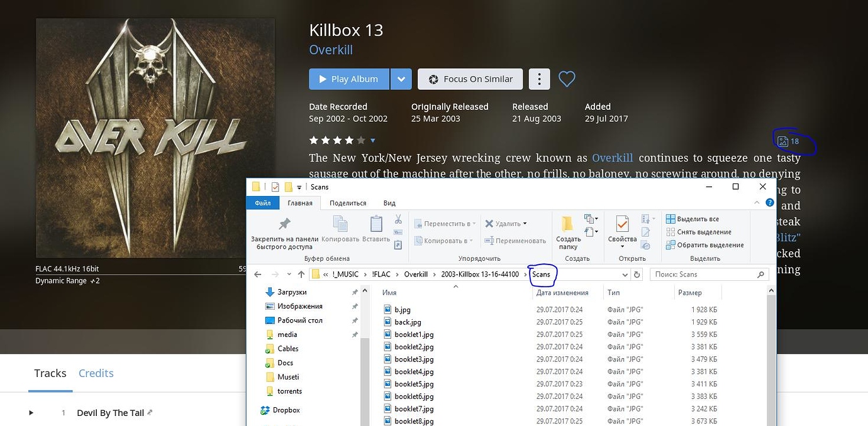Screen dimensions: 868x426
Task: Open the Переместить в dropdown
Action: [445, 224]
